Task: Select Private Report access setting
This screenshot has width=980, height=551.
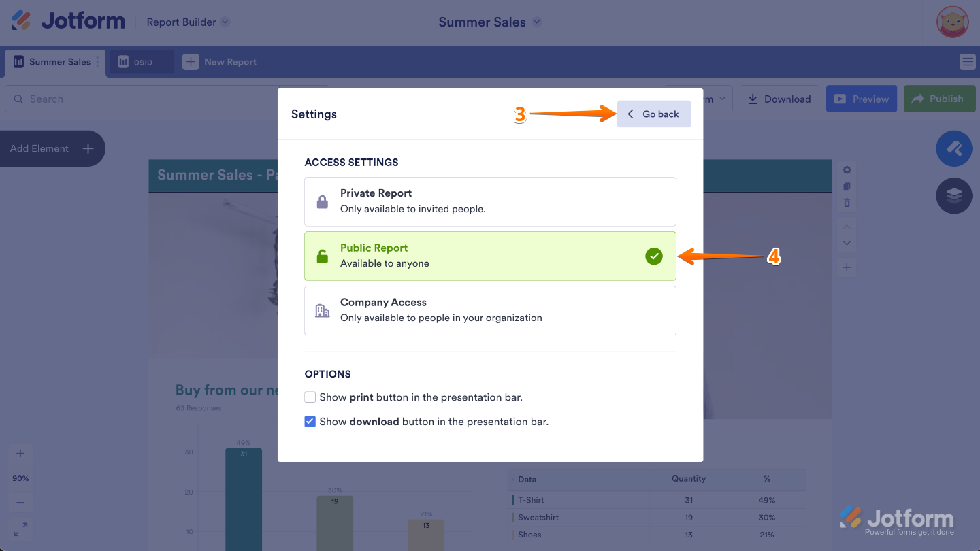Action: click(x=490, y=201)
